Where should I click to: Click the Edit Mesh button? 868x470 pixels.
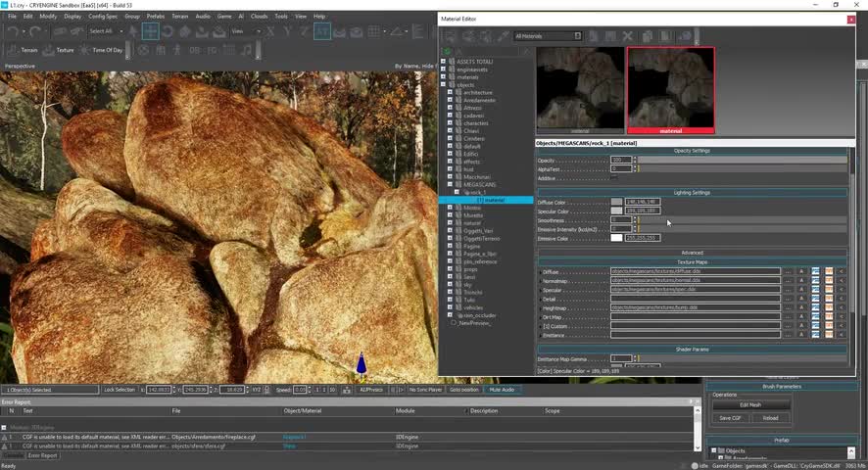(x=750, y=404)
